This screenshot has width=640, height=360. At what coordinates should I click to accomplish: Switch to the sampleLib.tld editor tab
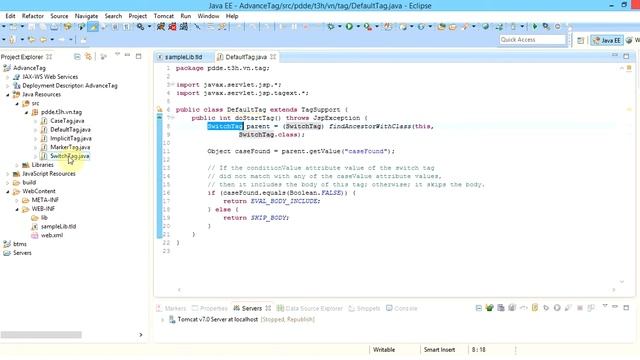click(x=183, y=57)
